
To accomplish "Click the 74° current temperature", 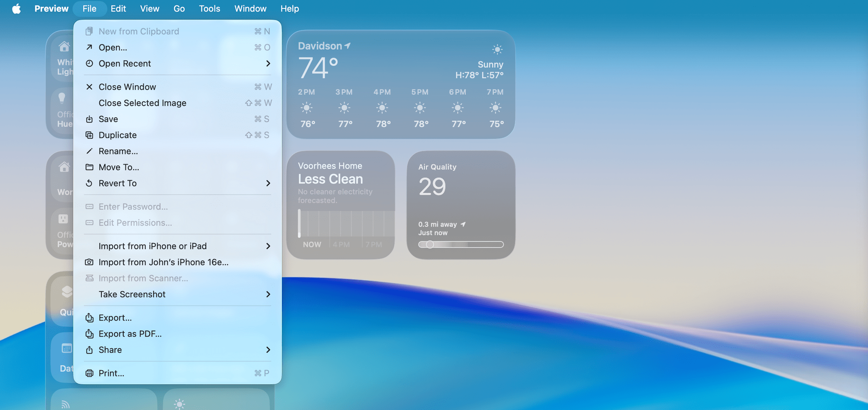I will click(318, 68).
